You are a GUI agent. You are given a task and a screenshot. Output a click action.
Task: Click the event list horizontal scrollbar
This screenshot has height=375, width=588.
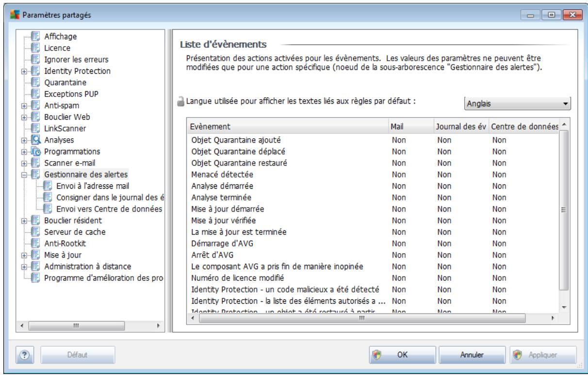pos(374,318)
